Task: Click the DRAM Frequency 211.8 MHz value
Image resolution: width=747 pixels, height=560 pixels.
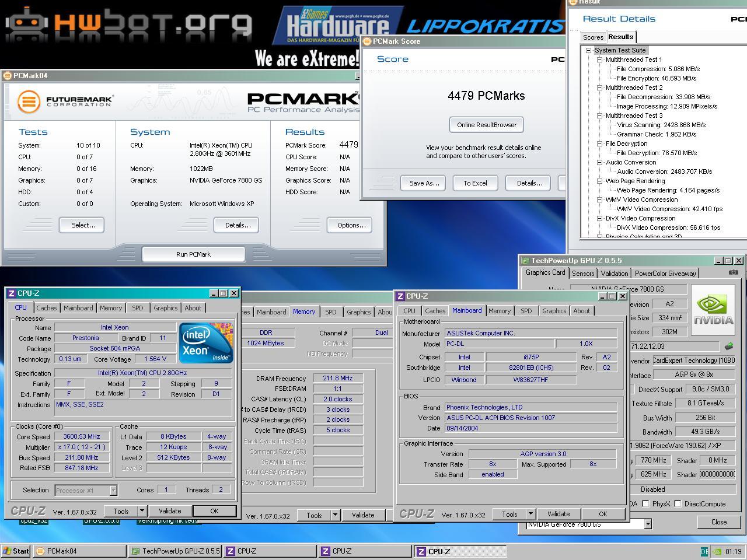Action: (338, 378)
